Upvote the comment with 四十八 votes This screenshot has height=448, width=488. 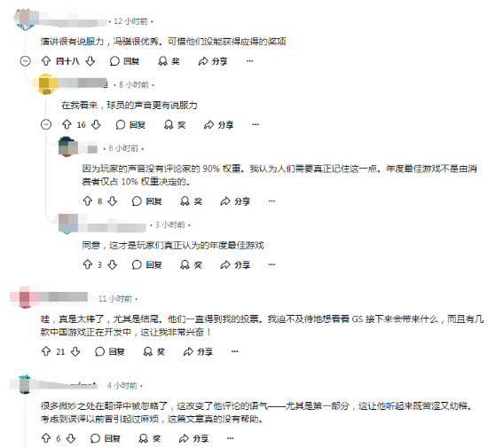[x=46, y=61]
